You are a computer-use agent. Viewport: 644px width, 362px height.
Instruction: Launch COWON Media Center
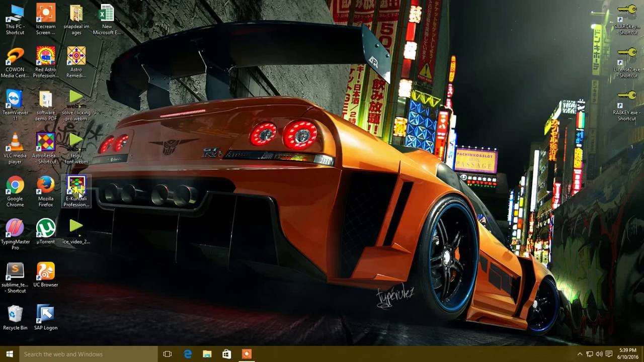pyautogui.click(x=15, y=63)
